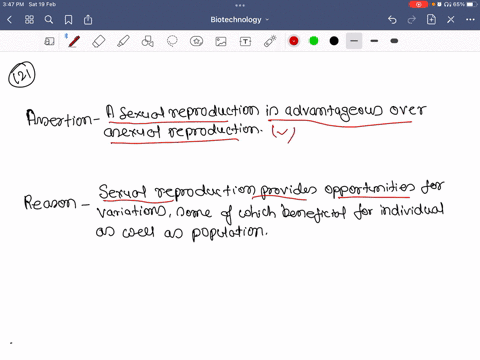Select the Lasso selection tool
Viewport: 480px width, 360px height.
click(172, 41)
